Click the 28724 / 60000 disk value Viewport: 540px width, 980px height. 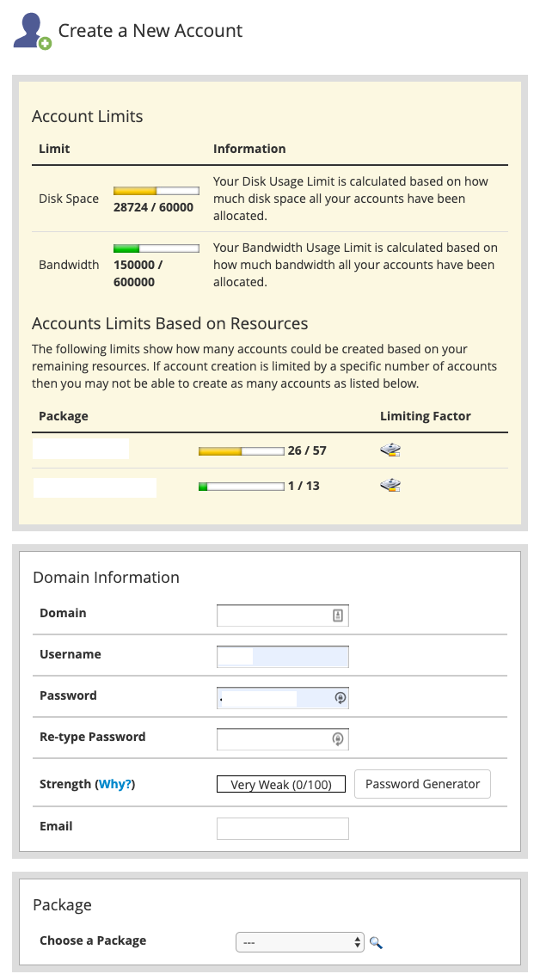point(153,207)
